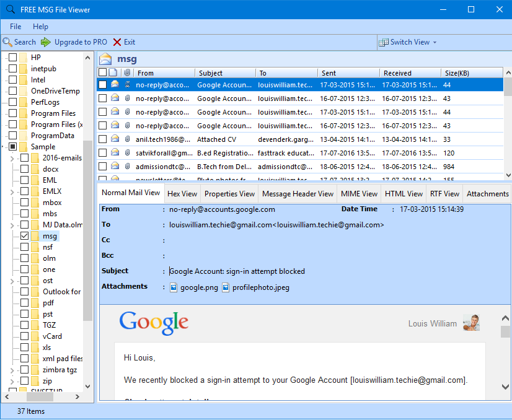Switch to the Properties View tab
Screen dimensions: 512x420
pyautogui.click(x=229, y=194)
